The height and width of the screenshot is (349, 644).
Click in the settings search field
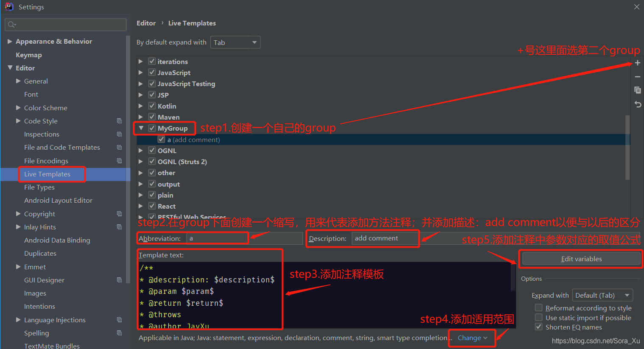pos(66,25)
